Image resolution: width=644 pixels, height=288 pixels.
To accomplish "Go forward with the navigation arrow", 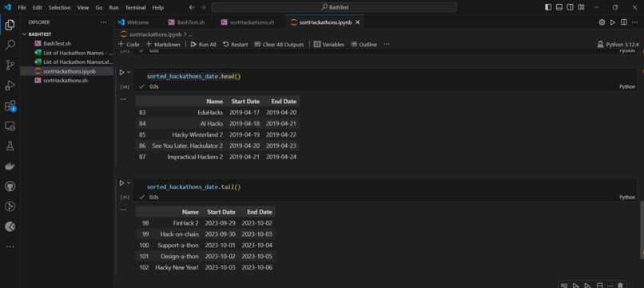I will click(202, 7).
